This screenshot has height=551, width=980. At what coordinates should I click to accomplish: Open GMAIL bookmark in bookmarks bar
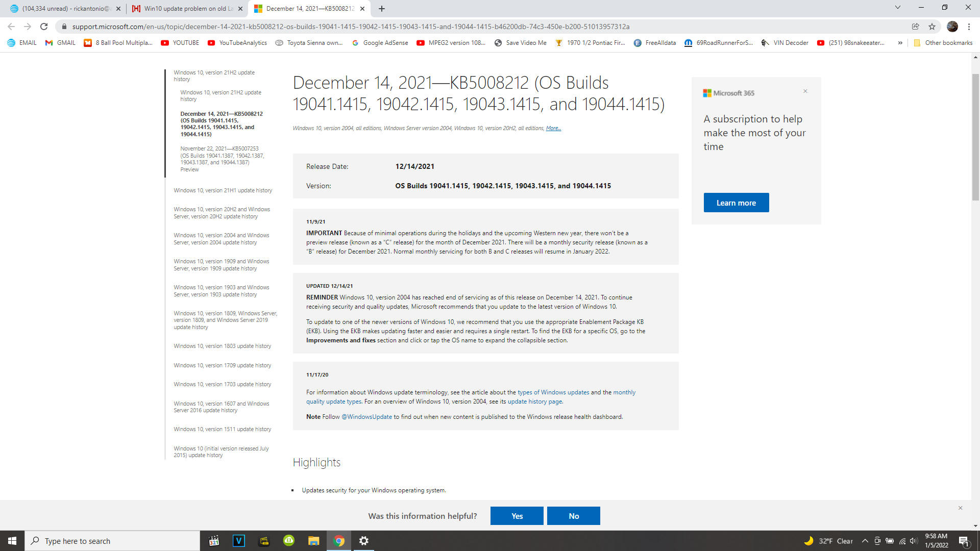pos(60,43)
